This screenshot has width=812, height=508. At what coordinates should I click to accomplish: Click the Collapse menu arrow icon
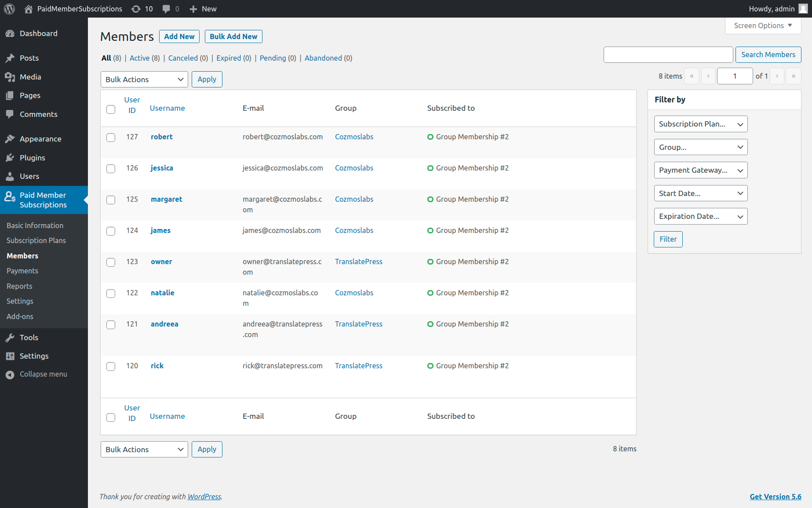tap(10, 374)
